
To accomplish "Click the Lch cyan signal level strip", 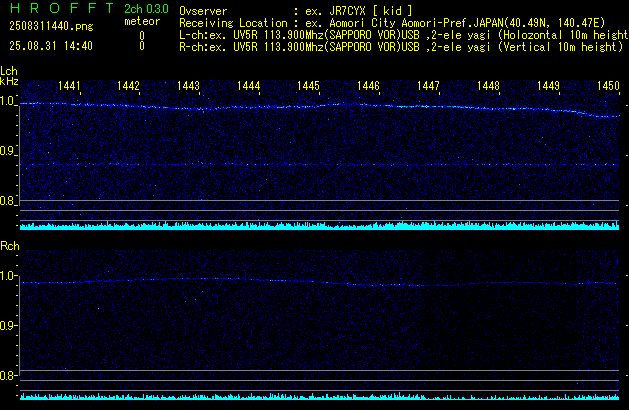I will tap(319, 226).
